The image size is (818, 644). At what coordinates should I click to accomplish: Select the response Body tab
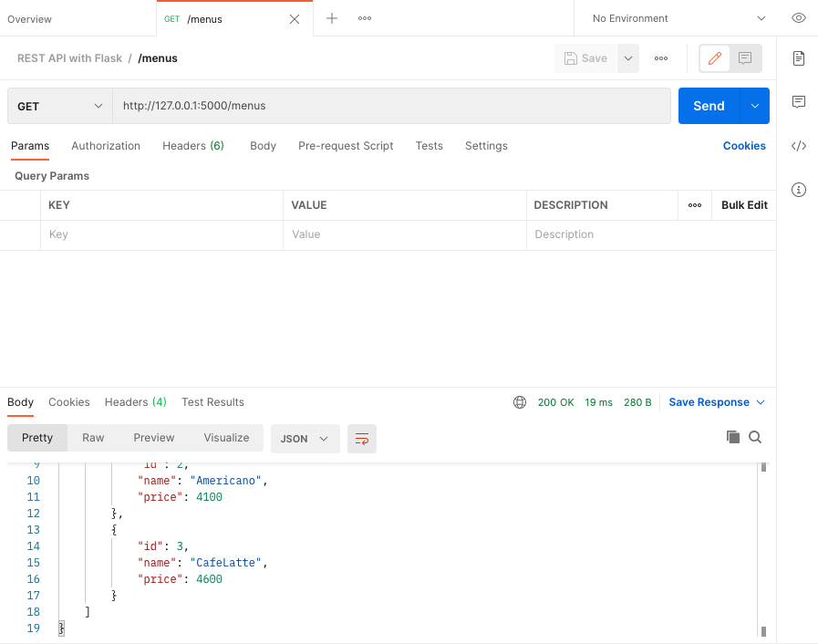20,402
